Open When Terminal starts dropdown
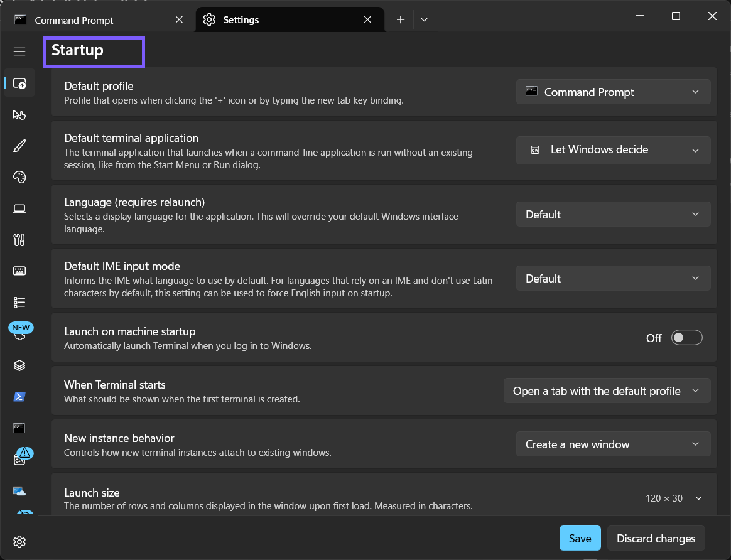731x560 pixels. tap(607, 391)
